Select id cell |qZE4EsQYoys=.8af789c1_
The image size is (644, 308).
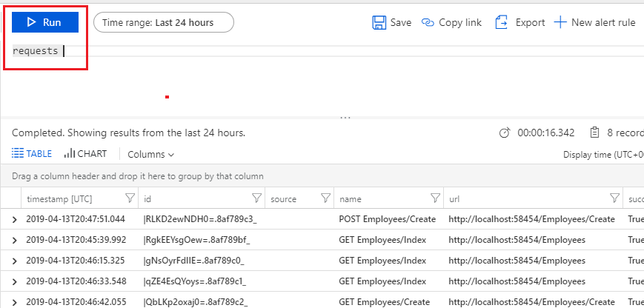pyautogui.click(x=195, y=281)
